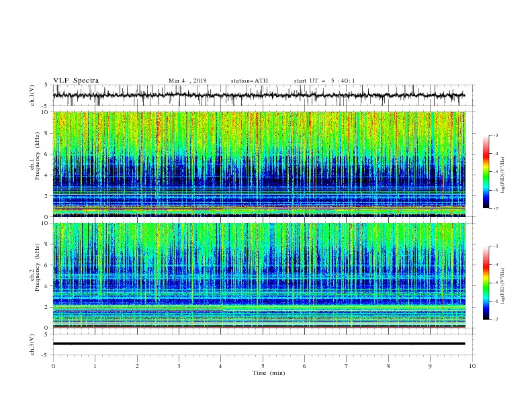Select the date text "Mar.4 , 2018"
Image resolution: width=532 pixels, height=411 pixels.
(187, 81)
